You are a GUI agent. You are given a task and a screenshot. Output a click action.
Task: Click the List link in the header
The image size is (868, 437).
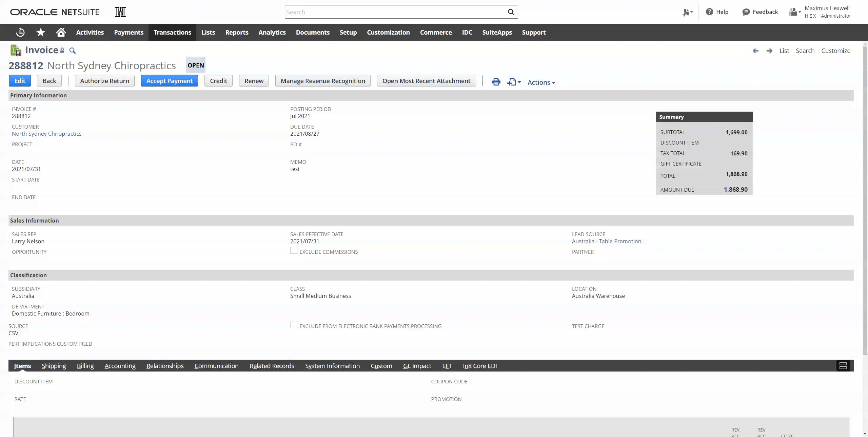(x=784, y=51)
